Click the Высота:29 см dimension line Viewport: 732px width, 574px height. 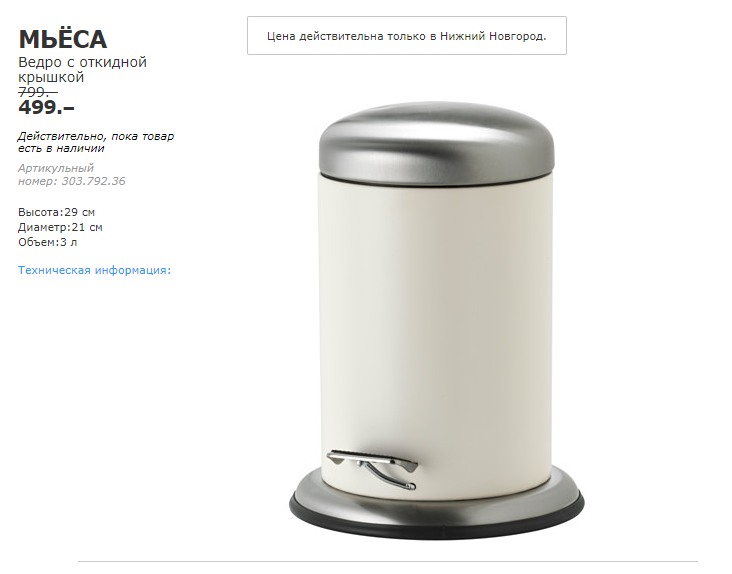[56, 212]
